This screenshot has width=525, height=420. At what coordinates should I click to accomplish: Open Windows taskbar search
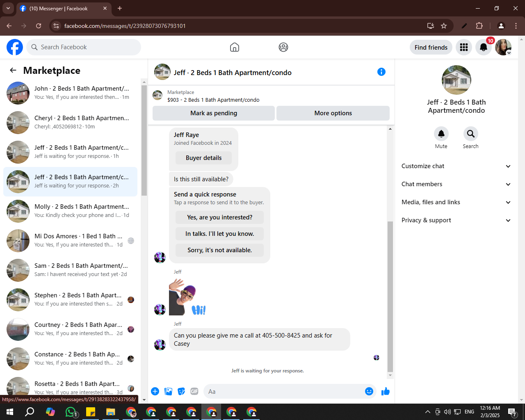point(30,412)
